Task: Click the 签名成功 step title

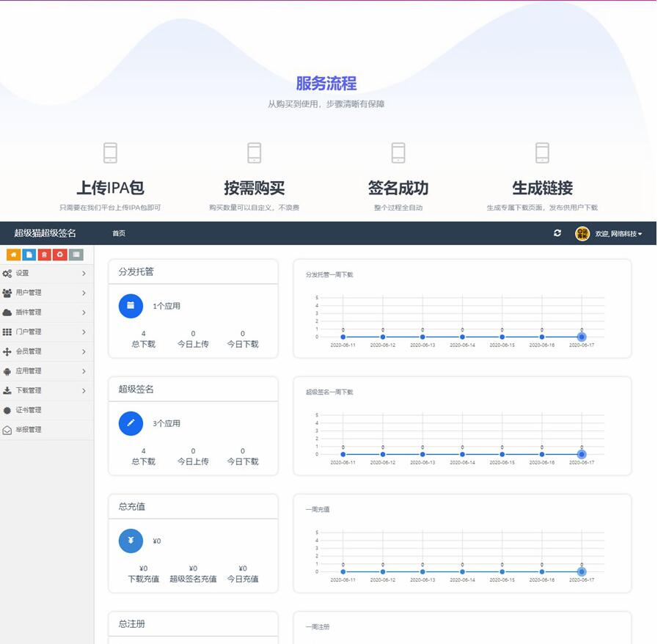Action: [x=398, y=188]
